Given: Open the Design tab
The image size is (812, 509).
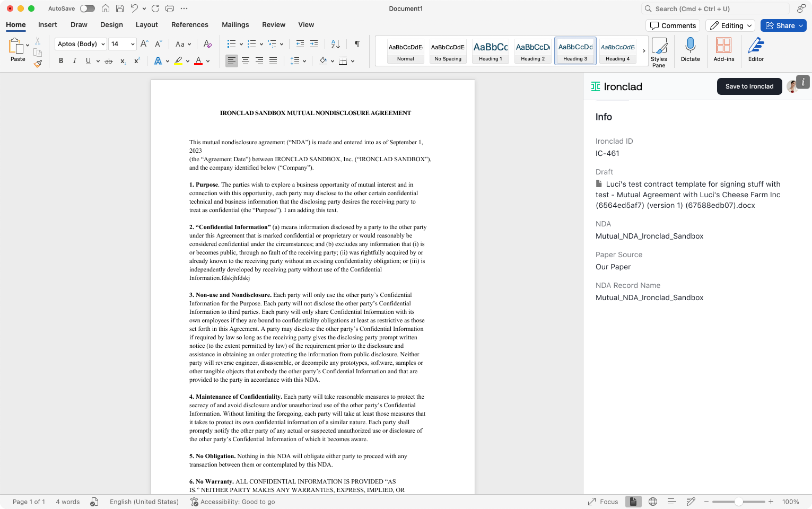Looking at the screenshot, I should tap(111, 25).
